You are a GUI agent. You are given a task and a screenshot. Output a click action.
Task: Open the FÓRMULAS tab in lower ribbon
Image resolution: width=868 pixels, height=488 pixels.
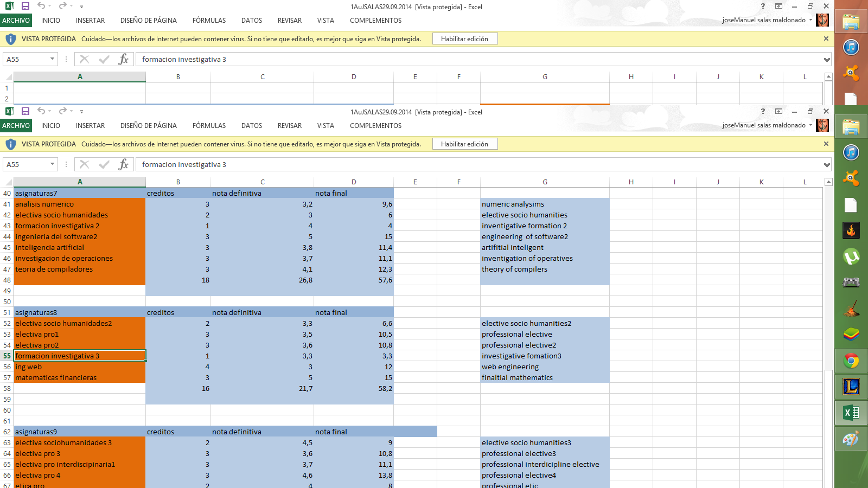coord(209,126)
